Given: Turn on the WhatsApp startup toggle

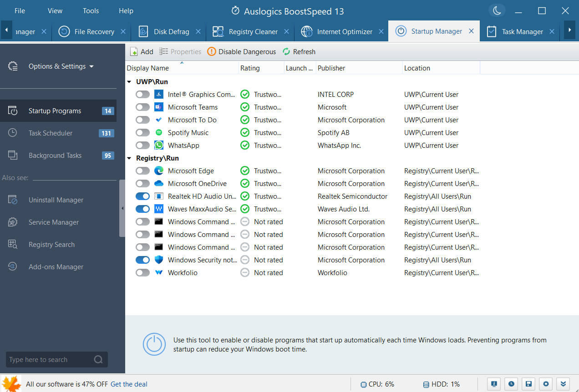Looking at the screenshot, I should pyautogui.click(x=143, y=146).
